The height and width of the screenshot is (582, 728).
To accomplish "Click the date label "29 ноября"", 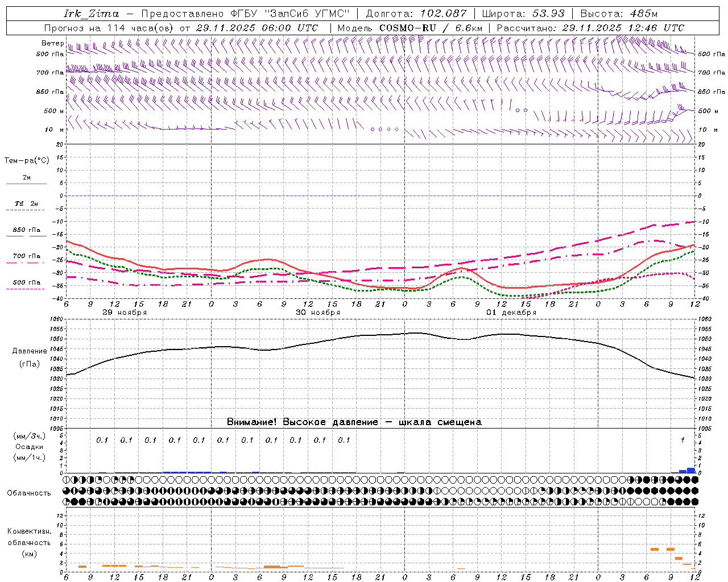I will (x=125, y=312).
